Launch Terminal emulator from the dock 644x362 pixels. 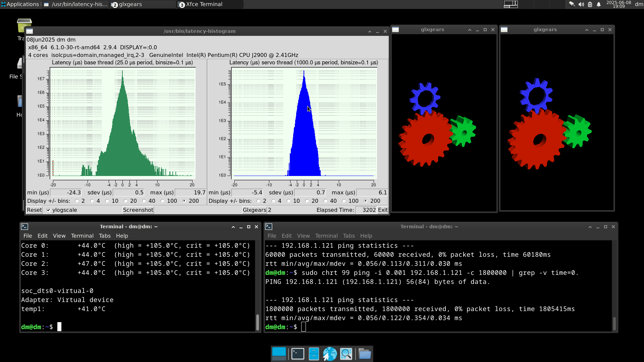(x=298, y=354)
